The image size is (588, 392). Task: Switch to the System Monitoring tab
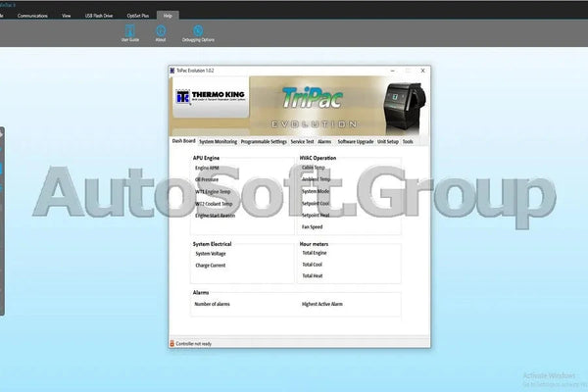tap(218, 142)
